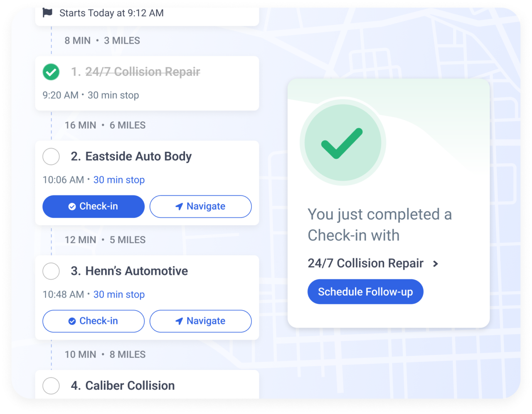Viewport: 532px width, 414px height.
Task: Check in at Henn's Automotive
Action: pos(93,320)
